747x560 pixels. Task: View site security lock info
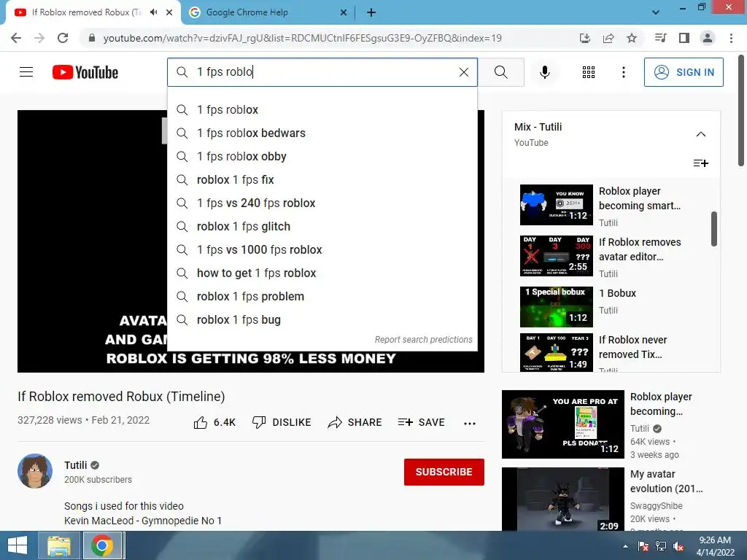(x=92, y=38)
